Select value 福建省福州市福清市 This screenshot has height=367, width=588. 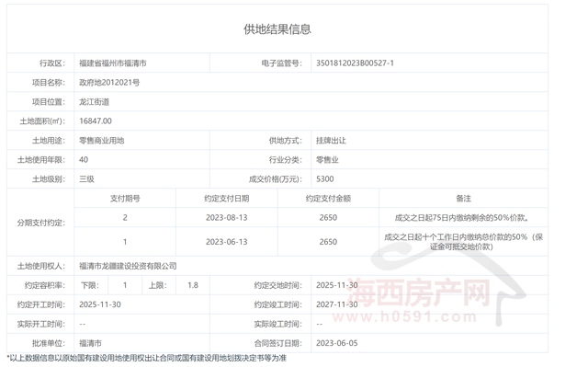112,63
